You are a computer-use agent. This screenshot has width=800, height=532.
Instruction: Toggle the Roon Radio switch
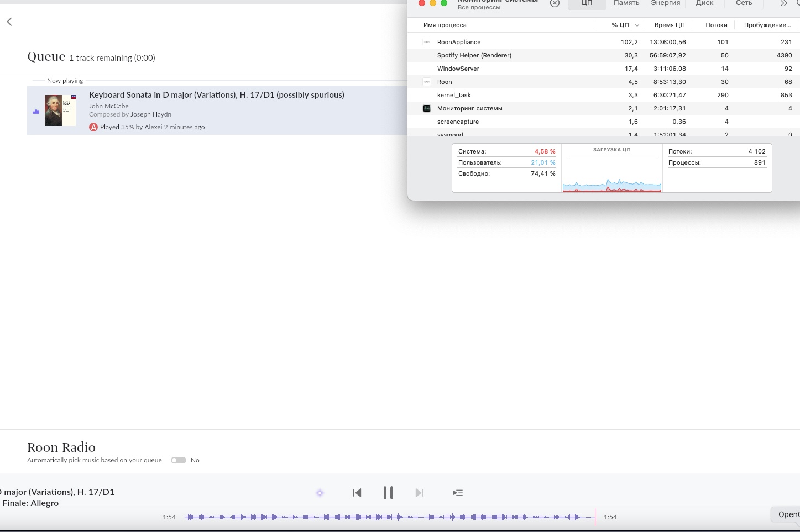(x=179, y=460)
